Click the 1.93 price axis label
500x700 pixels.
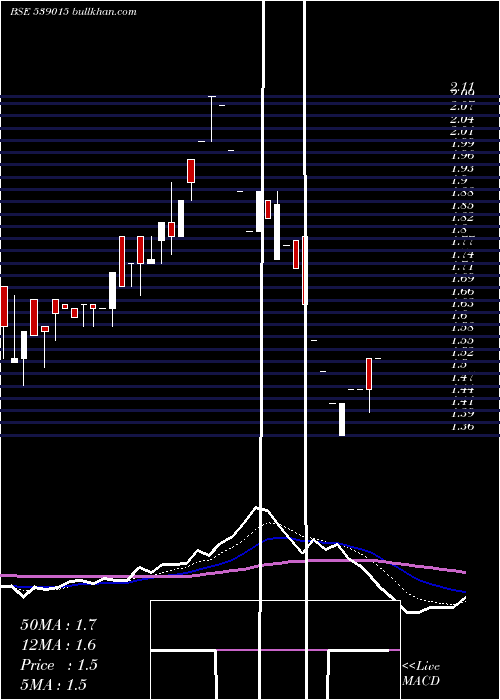click(x=462, y=169)
